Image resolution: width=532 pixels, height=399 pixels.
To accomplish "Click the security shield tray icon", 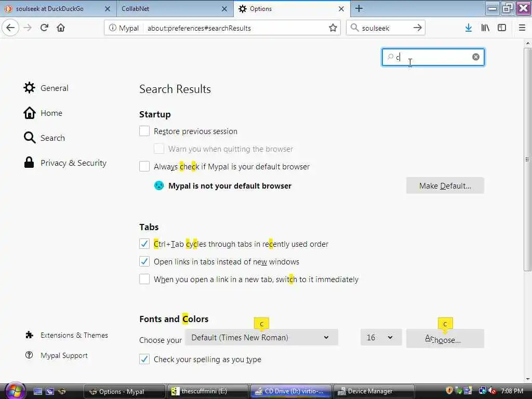I will pos(449,391).
